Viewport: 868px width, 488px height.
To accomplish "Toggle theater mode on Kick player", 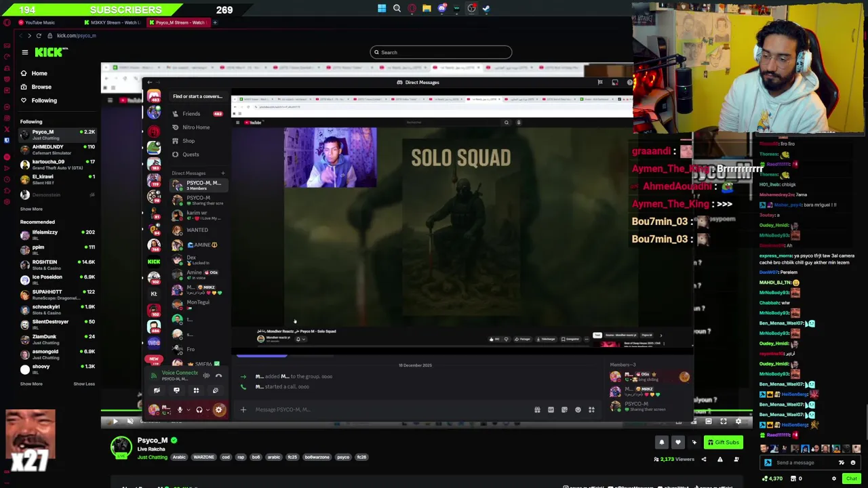I will [x=709, y=422].
